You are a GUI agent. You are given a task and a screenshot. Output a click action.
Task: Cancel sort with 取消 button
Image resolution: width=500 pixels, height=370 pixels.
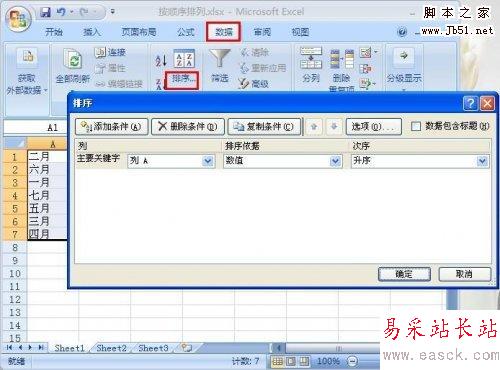point(465,274)
